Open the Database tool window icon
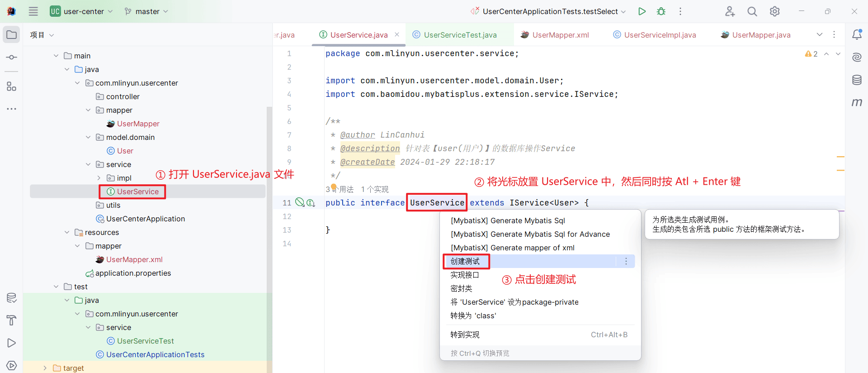The image size is (868, 373). coord(857,80)
